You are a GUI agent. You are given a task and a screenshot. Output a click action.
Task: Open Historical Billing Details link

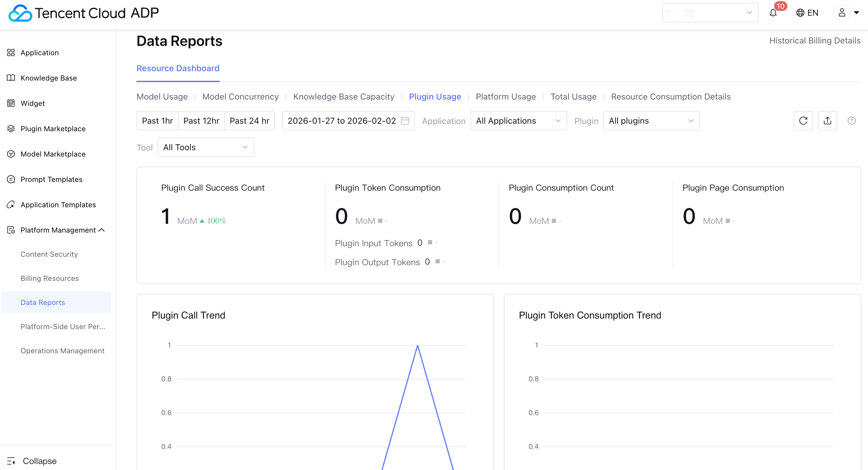coord(815,40)
